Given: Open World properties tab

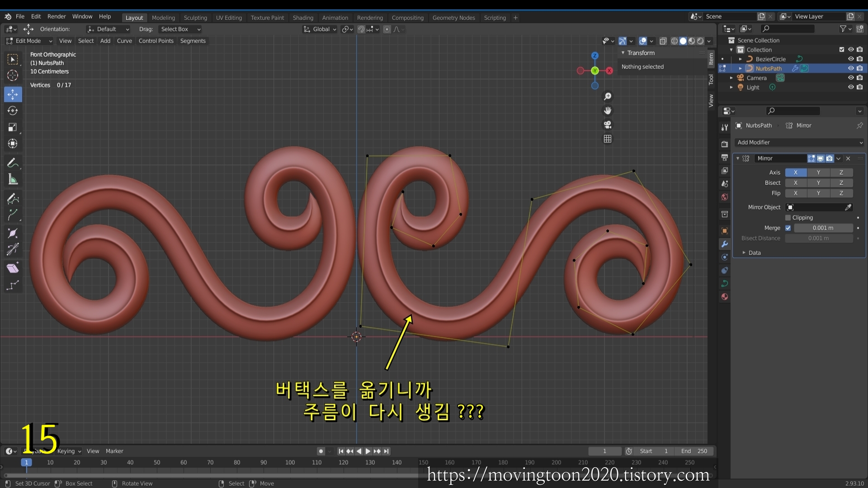Looking at the screenshot, I should click(x=724, y=197).
